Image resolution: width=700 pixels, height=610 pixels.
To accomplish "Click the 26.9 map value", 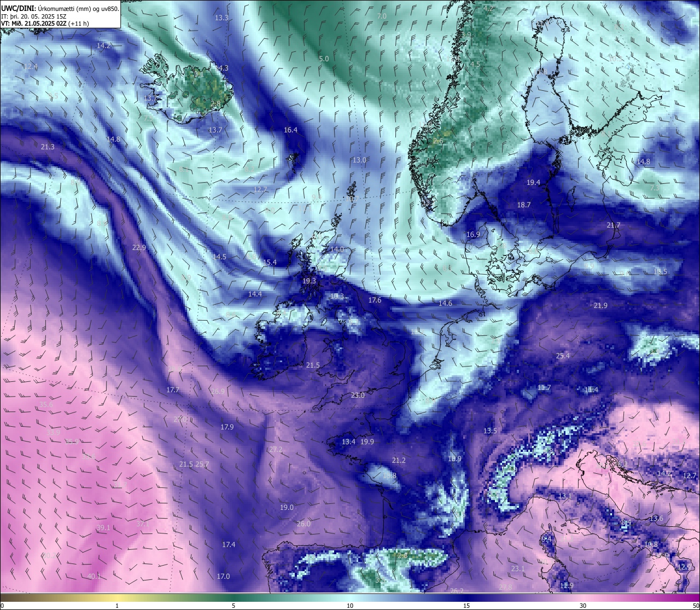I will point(217,391).
